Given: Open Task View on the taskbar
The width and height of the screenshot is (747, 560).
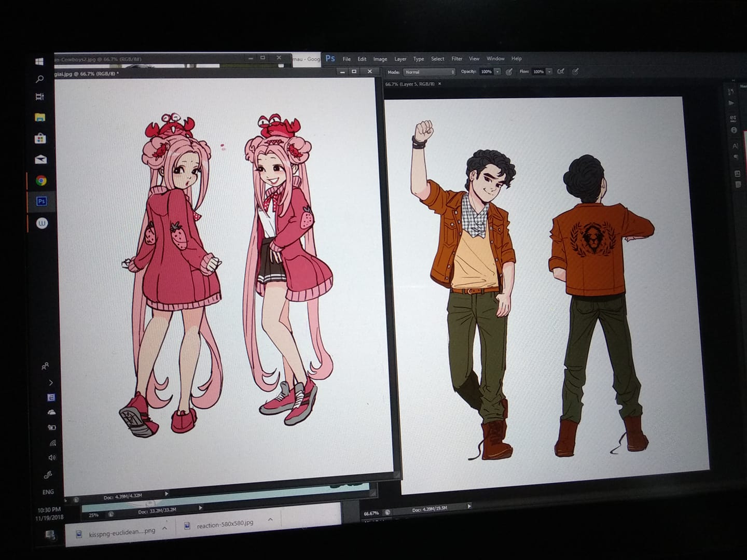Looking at the screenshot, I should [x=39, y=97].
